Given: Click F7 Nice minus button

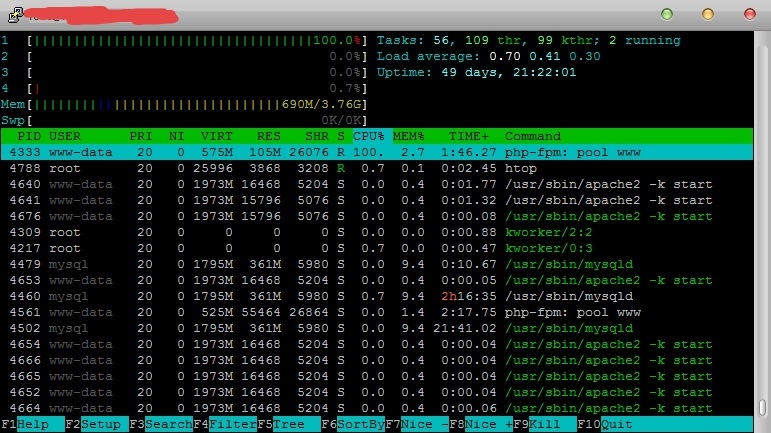Looking at the screenshot, I should pos(416,424).
